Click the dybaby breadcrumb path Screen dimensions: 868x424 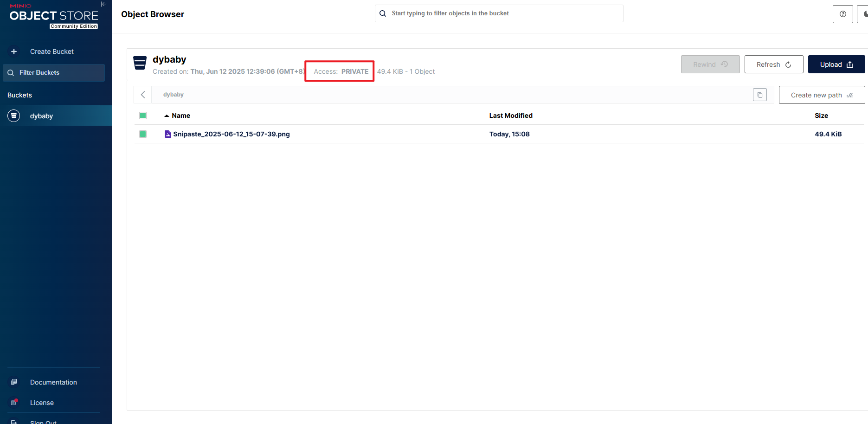point(174,95)
